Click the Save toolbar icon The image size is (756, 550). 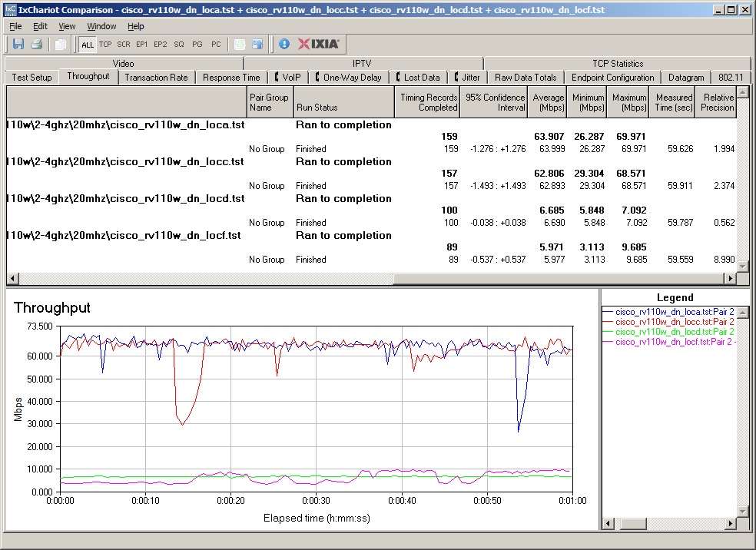(18, 45)
